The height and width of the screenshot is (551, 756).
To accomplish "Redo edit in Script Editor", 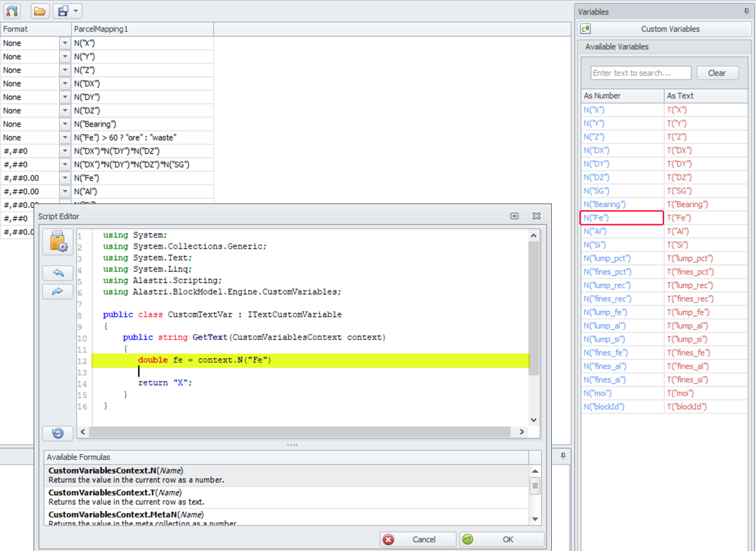I will 57,292.
